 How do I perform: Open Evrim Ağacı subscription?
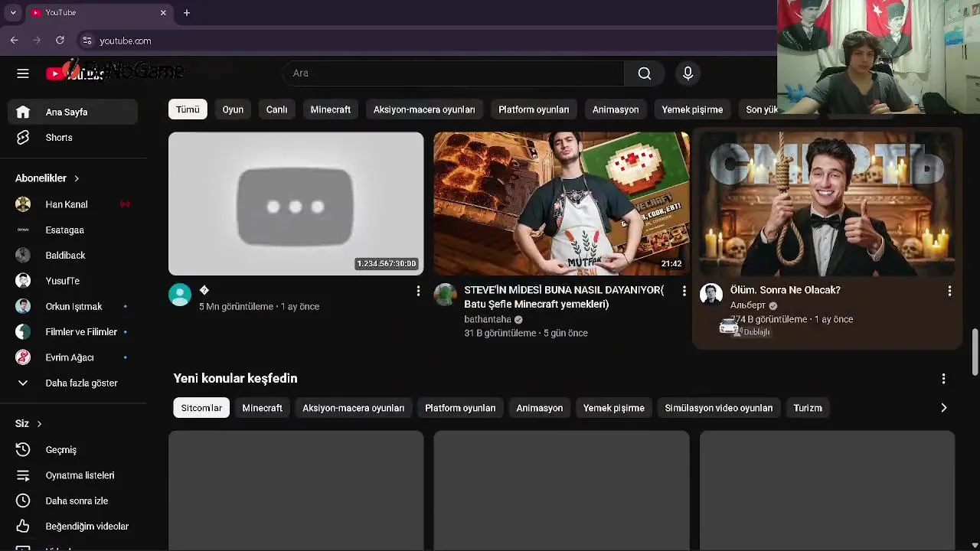coord(73,357)
